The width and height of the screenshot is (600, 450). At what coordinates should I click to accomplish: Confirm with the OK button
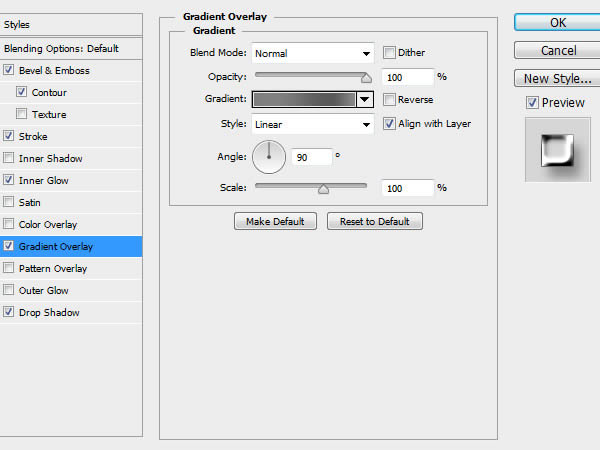pos(557,23)
